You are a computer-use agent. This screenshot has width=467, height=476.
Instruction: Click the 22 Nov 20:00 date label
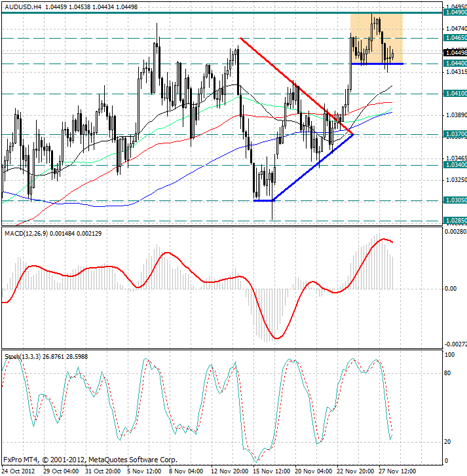pyautogui.click(x=355, y=471)
